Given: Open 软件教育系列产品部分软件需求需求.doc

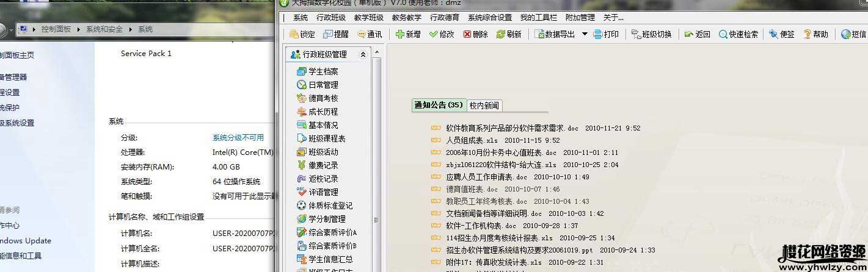Looking at the screenshot, I should click(x=512, y=128).
